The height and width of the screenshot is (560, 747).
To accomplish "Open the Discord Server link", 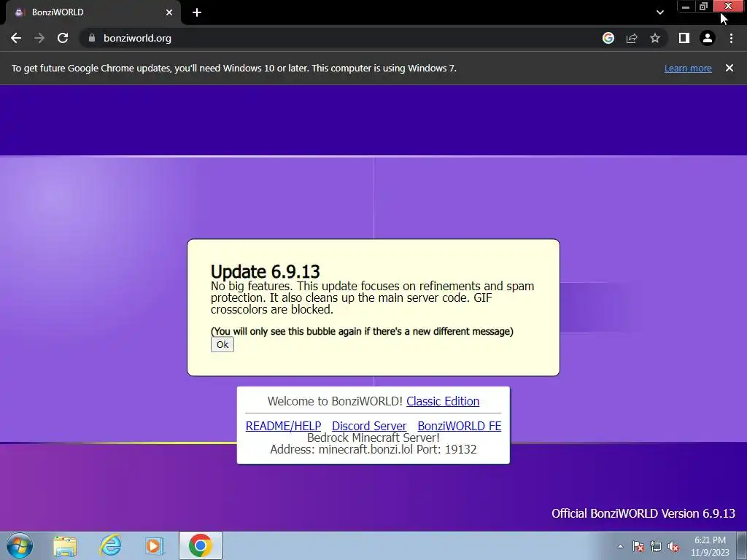I will (x=369, y=426).
